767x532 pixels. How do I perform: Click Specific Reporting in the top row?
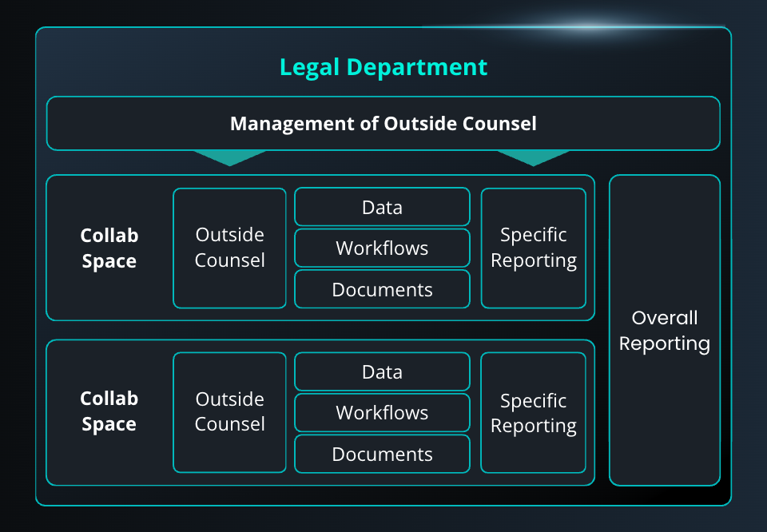coord(533,248)
